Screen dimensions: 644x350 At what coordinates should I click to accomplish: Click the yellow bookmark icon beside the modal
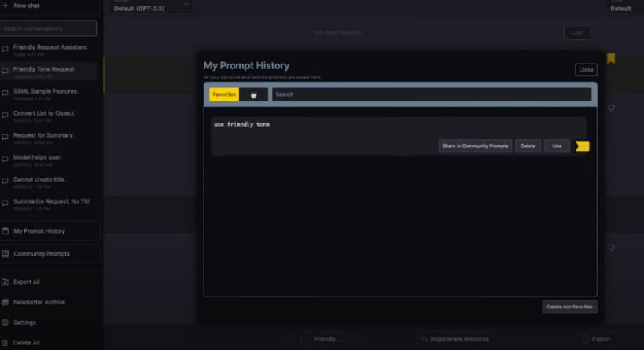pos(611,59)
